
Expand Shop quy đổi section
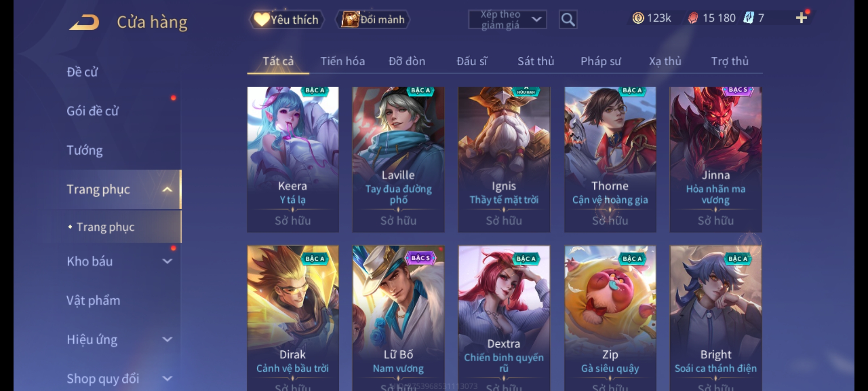pyautogui.click(x=167, y=378)
